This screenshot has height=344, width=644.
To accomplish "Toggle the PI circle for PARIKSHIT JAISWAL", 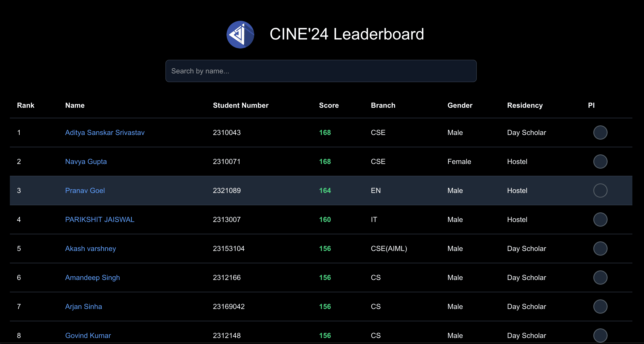I will (x=600, y=219).
